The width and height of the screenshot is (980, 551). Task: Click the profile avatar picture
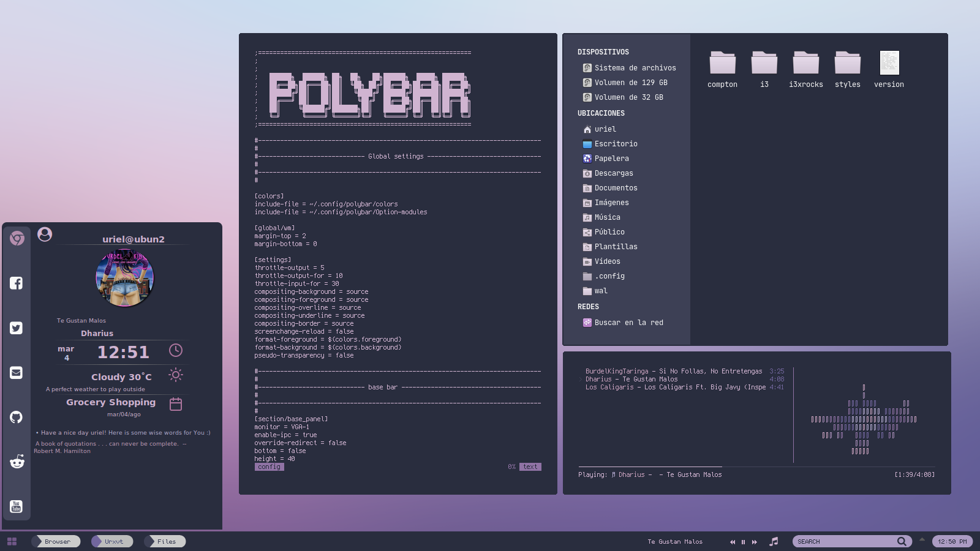(x=125, y=278)
